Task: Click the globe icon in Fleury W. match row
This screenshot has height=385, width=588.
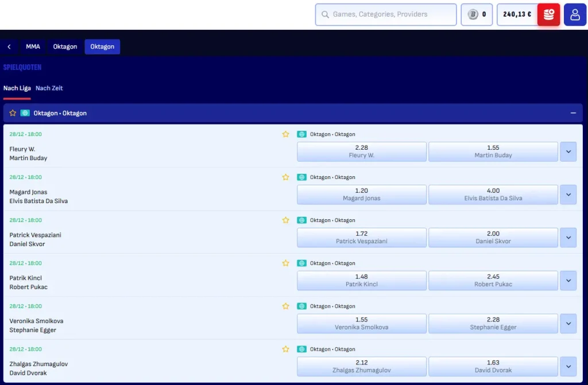Action: [x=301, y=134]
